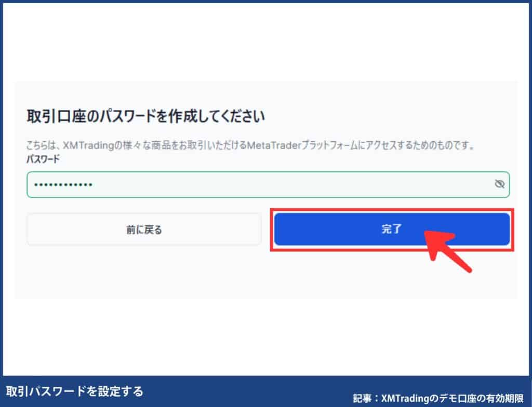The image size is (532, 407).
Task: Go back with 前に戻る button
Action: click(x=144, y=229)
